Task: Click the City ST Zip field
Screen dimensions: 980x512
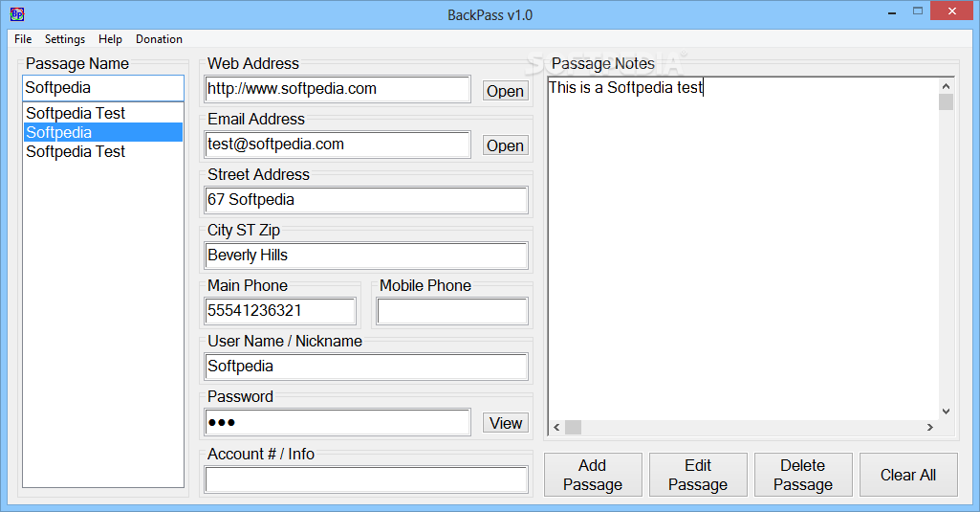Action: pyautogui.click(x=366, y=256)
